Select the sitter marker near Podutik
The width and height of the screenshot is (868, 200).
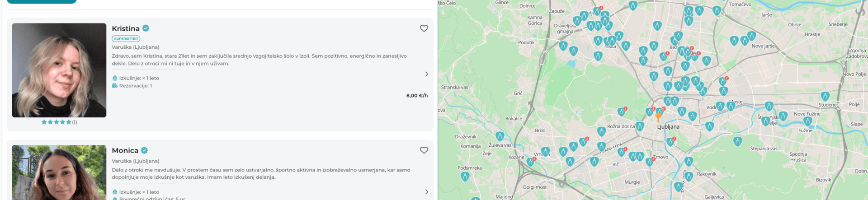563,46
